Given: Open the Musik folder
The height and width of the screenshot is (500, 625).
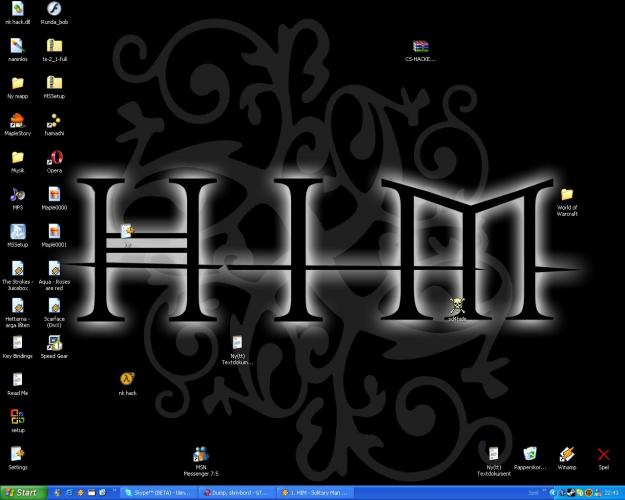Looking at the screenshot, I should [x=17, y=158].
